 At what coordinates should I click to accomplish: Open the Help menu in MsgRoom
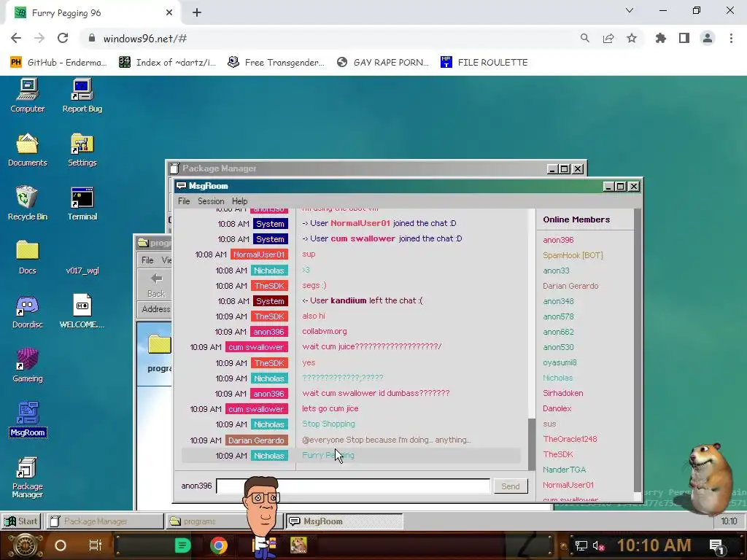click(239, 201)
